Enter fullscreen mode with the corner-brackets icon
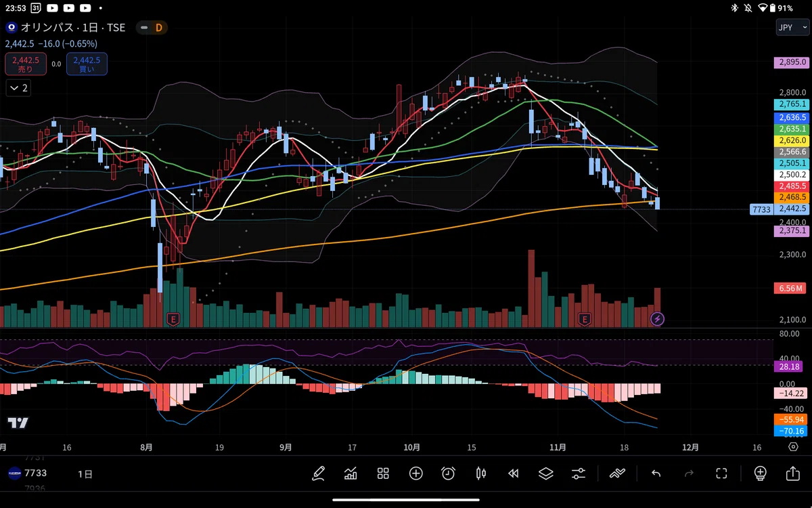 tap(721, 473)
